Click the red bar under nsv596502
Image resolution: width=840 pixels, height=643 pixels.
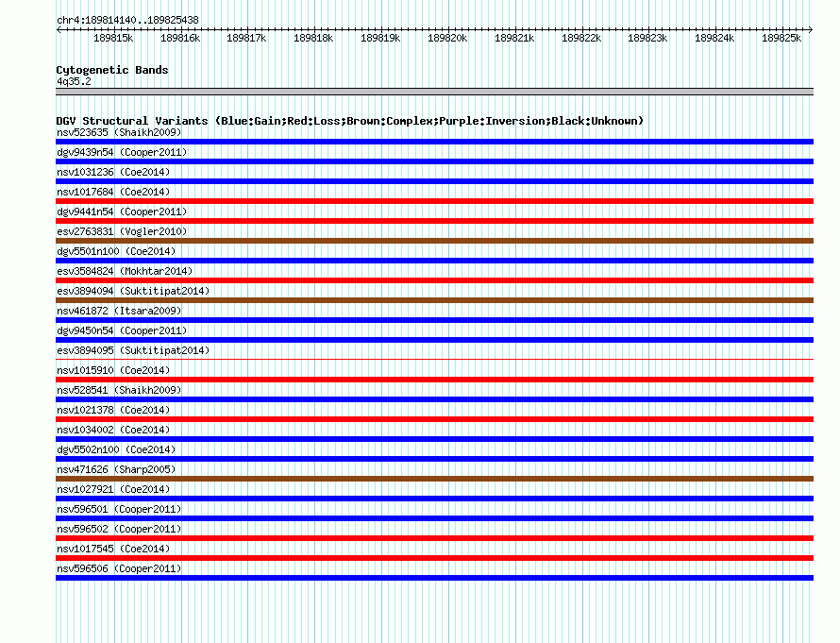pos(434,538)
